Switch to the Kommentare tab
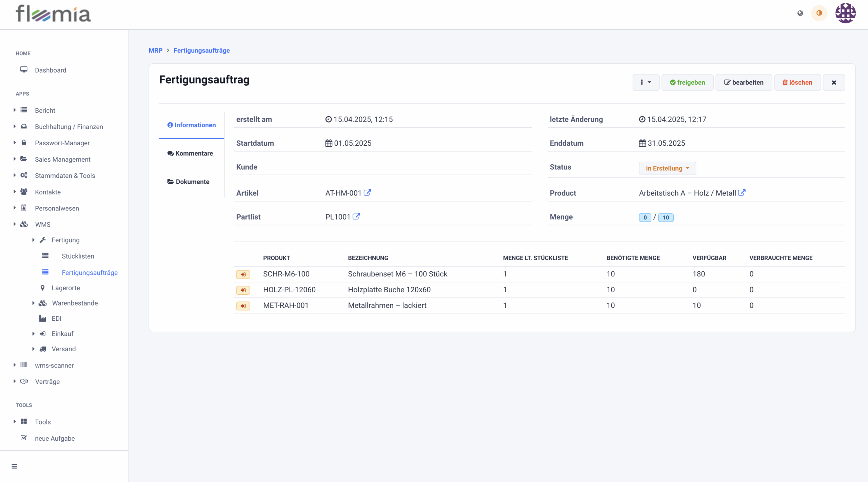Viewport: 868px width, 482px height. click(x=190, y=153)
